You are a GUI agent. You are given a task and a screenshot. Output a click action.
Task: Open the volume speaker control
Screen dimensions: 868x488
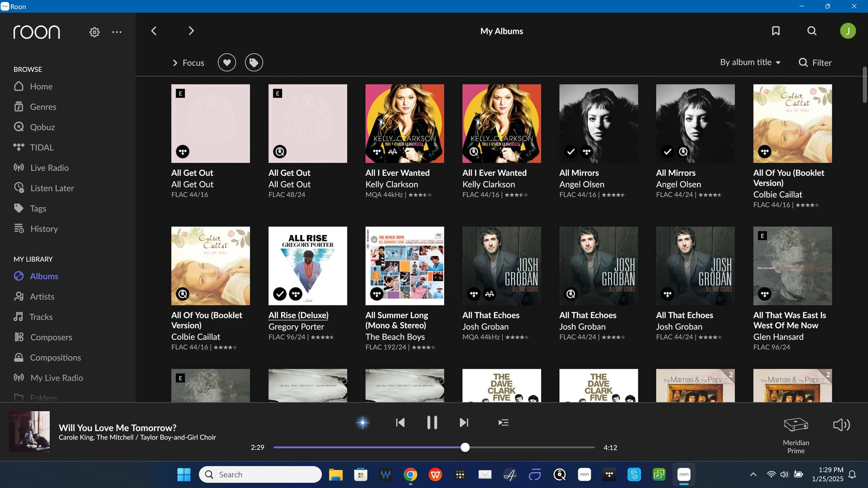(x=841, y=425)
